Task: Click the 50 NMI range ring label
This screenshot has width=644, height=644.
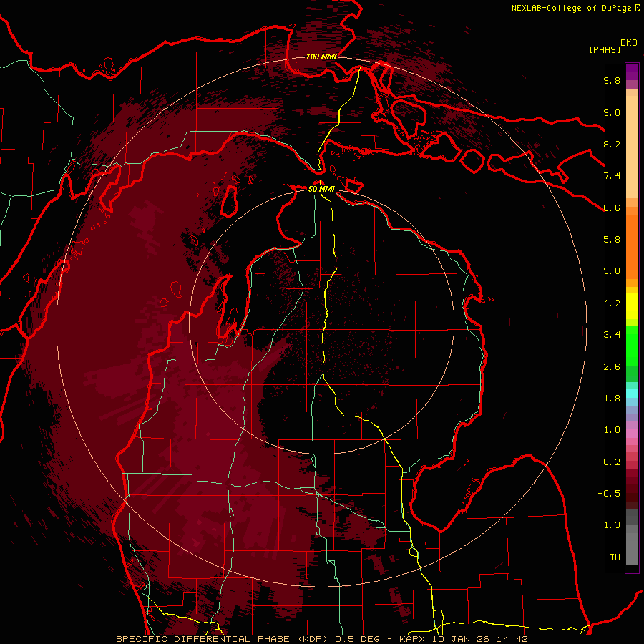Action: point(321,189)
